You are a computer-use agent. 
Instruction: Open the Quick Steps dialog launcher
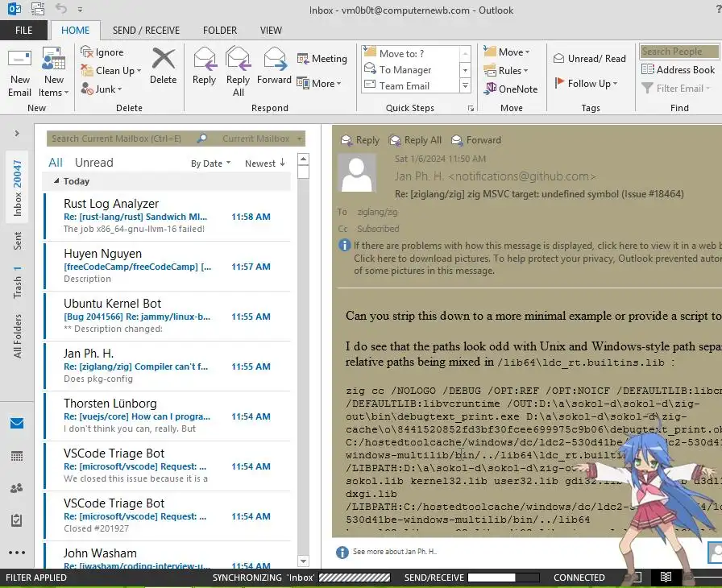click(x=471, y=108)
